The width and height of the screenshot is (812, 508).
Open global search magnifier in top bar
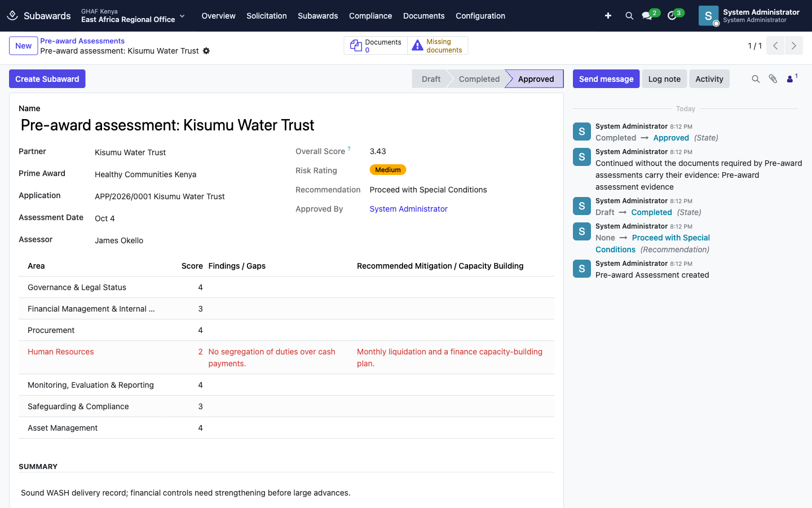click(x=629, y=16)
